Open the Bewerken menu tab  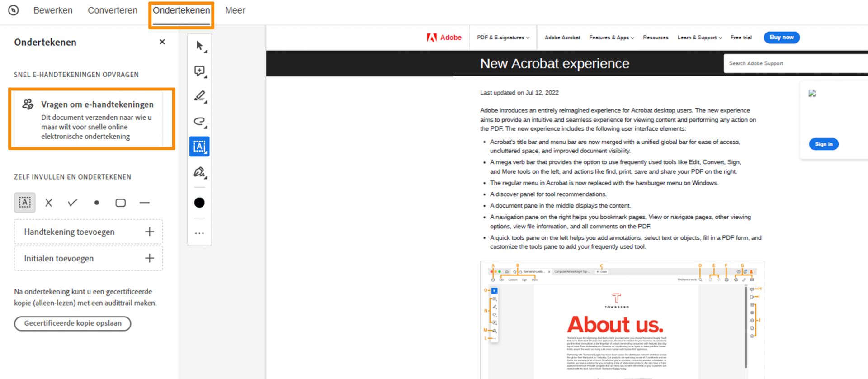(53, 10)
